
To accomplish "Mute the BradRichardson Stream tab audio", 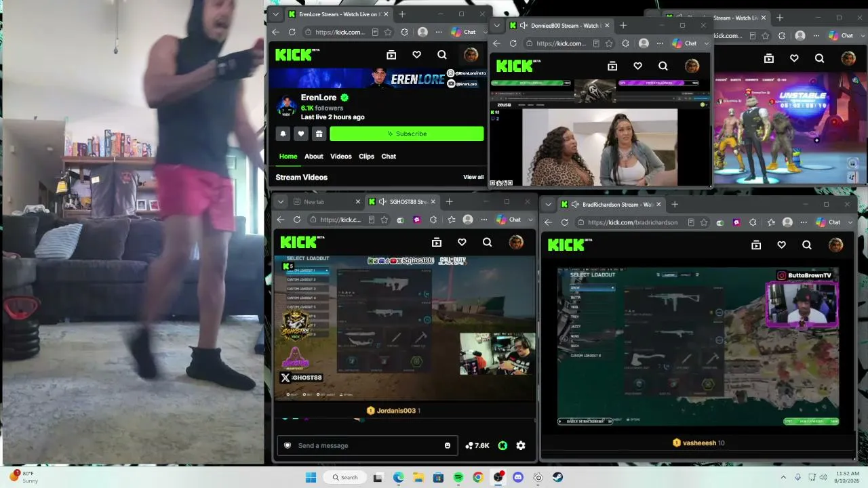I will click(x=575, y=204).
